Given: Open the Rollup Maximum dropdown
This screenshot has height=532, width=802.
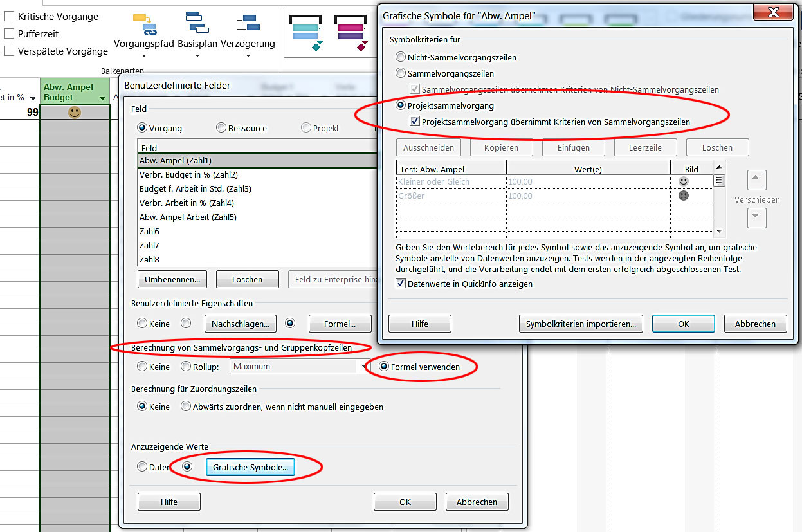Looking at the screenshot, I should coord(363,367).
